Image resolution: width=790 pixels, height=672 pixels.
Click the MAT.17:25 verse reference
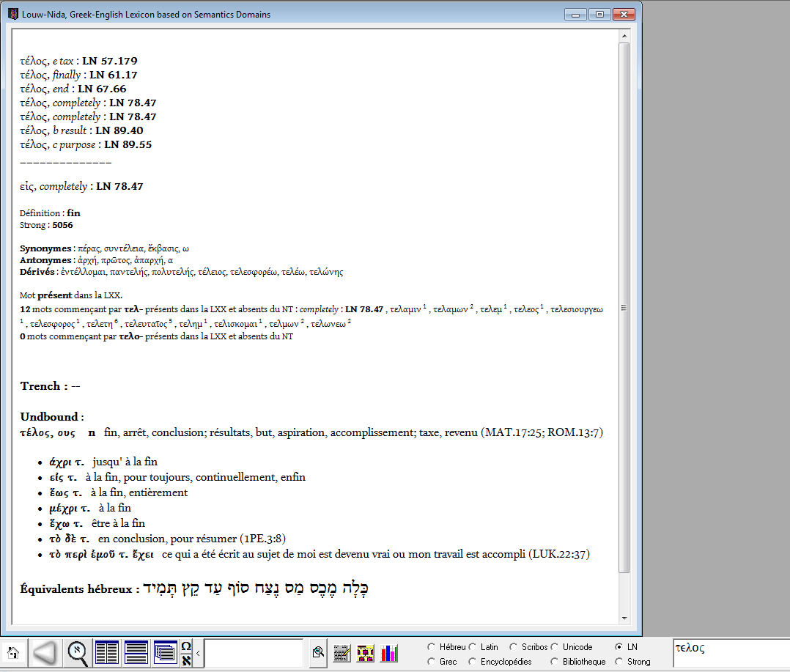click(513, 432)
